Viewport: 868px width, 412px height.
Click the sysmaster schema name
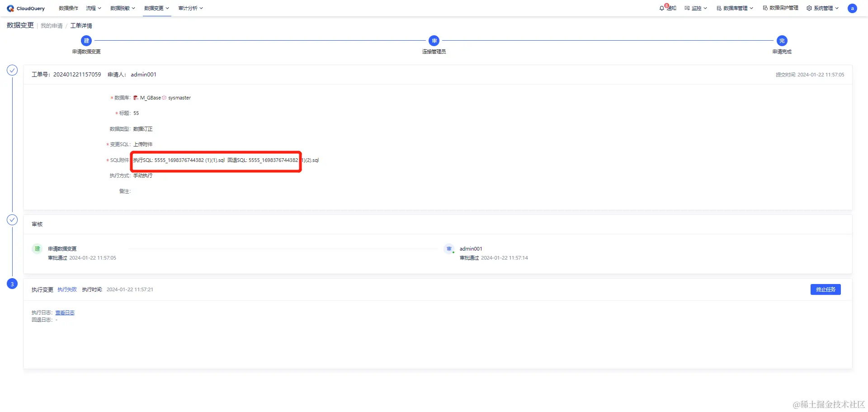pos(179,98)
